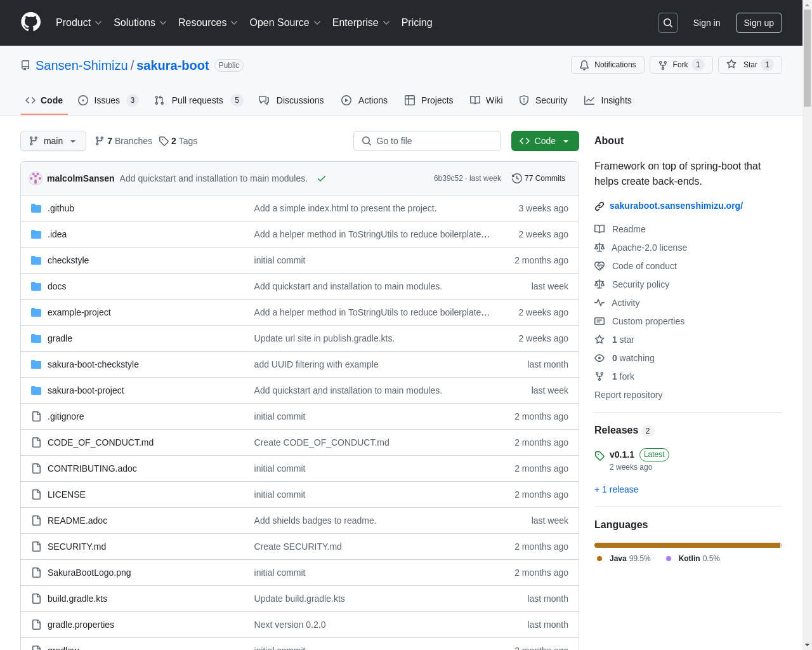Click the GitHub logo icon
Image resolution: width=812 pixels, height=650 pixels.
[x=30, y=22]
